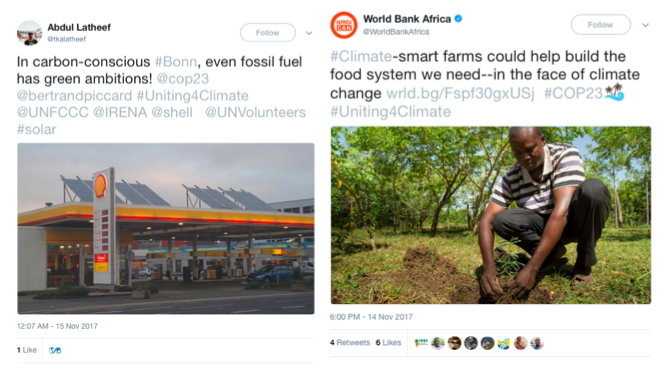Open Abdul Latheef's profile avatar
667x387 pixels.
[x=29, y=33]
